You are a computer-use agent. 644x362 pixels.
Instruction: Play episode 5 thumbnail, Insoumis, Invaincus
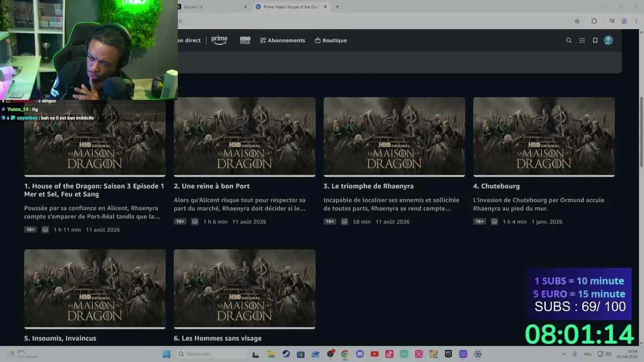coord(95,289)
